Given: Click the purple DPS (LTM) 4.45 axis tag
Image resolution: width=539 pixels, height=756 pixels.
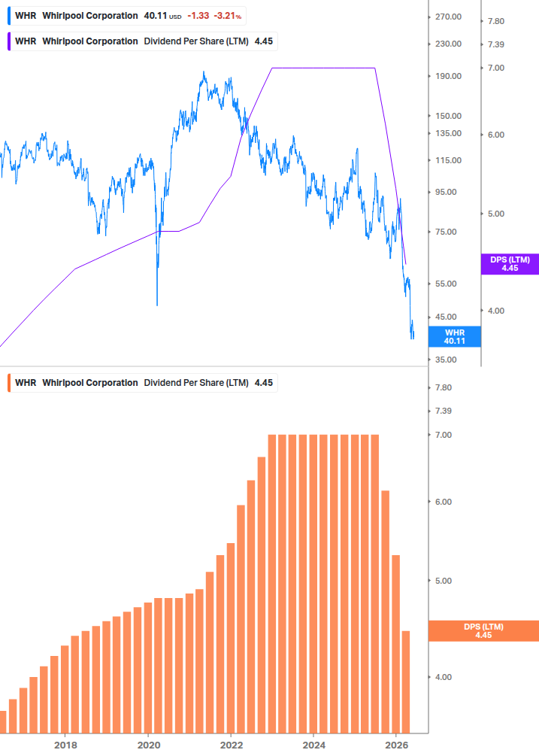Looking at the screenshot, I should click(510, 264).
